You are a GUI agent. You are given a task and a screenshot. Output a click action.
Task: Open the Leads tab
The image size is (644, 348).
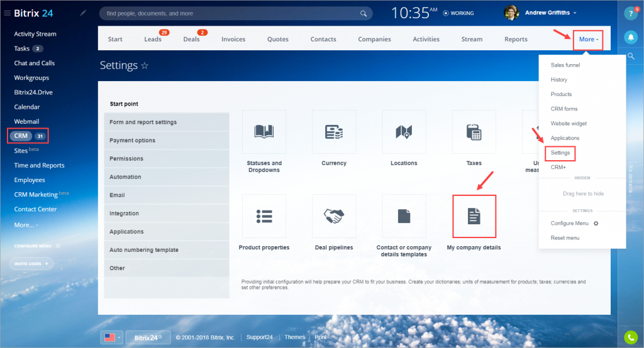pyautogui.click(x=153, y=40)
